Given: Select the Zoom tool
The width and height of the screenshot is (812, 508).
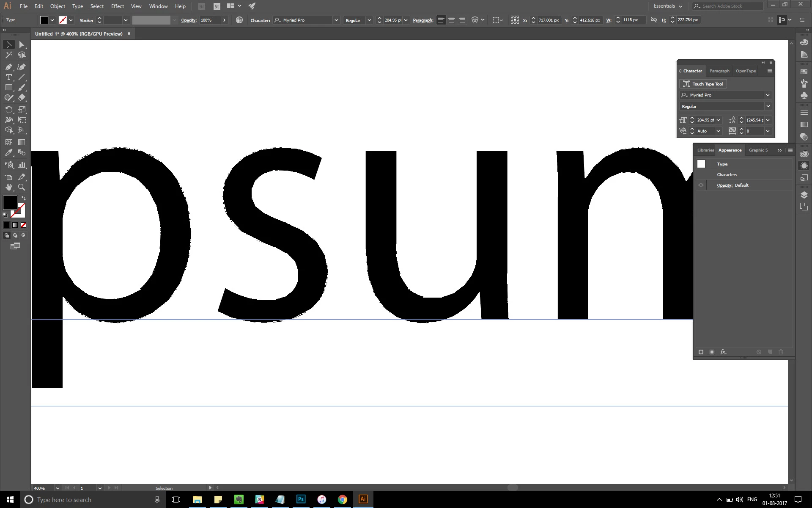Looking at the screenshot, I should [x=22, y=187].
